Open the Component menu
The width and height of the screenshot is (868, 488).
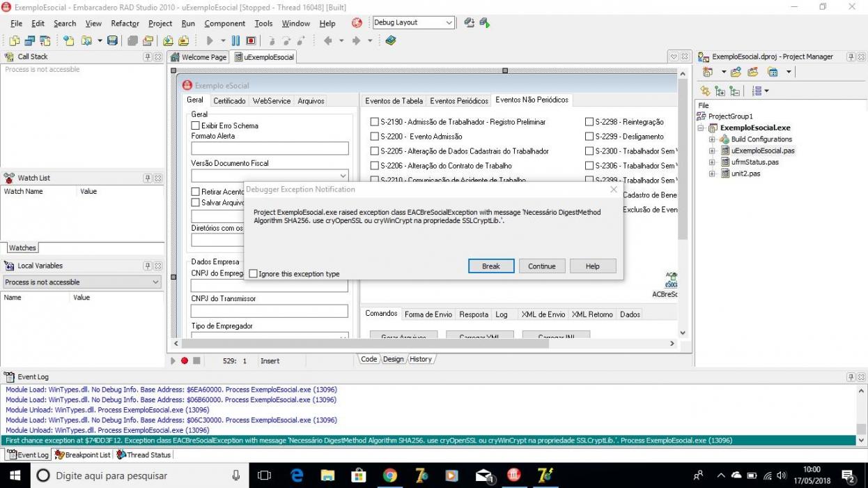point(224,23)
